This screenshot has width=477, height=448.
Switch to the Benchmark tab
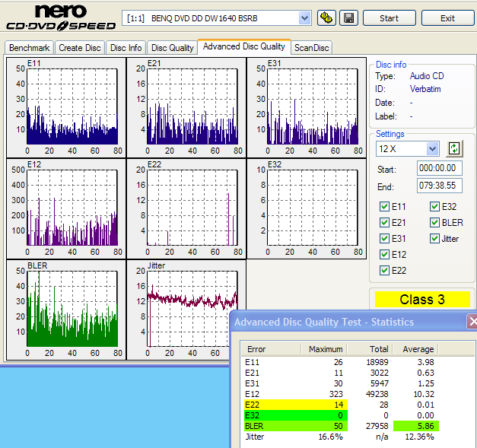tap(29, 48)
